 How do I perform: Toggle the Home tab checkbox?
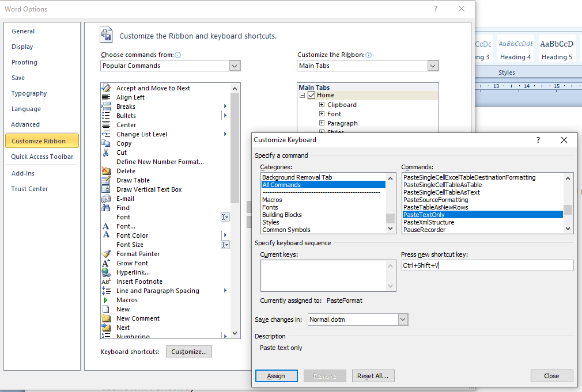tap(311, 96)
